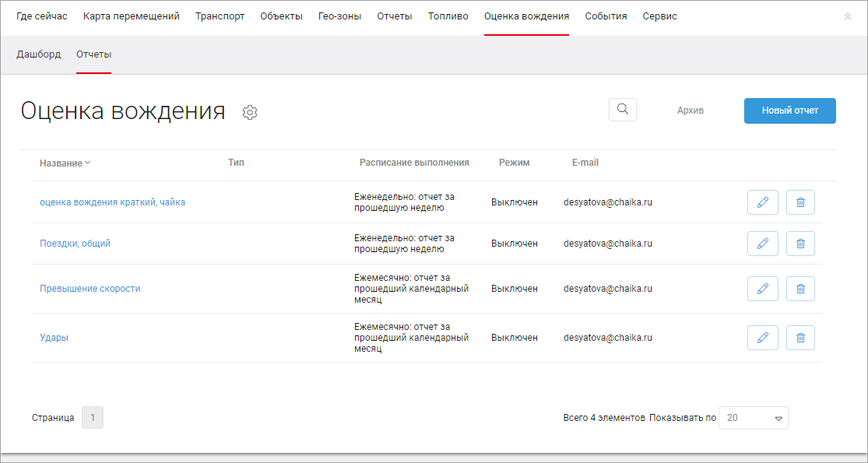Click 'Выключен' in the 'Удары' row

[515, 338]
